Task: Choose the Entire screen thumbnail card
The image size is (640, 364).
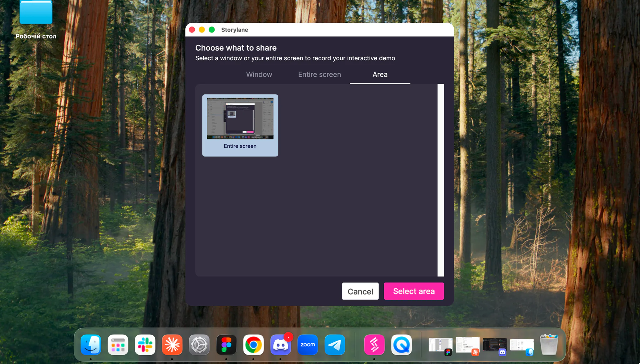Action: pyautogui.click(x=240, y=125)
